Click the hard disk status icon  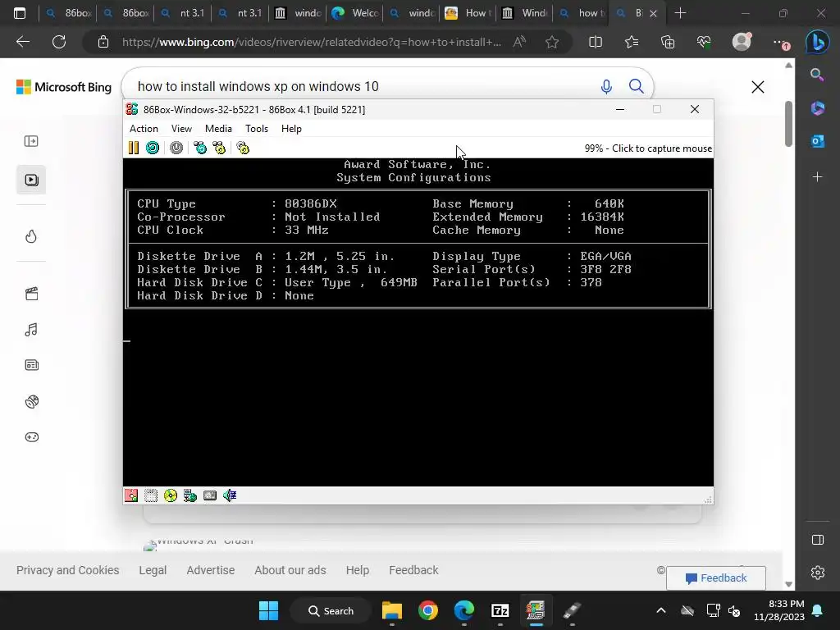pos(210,495)
